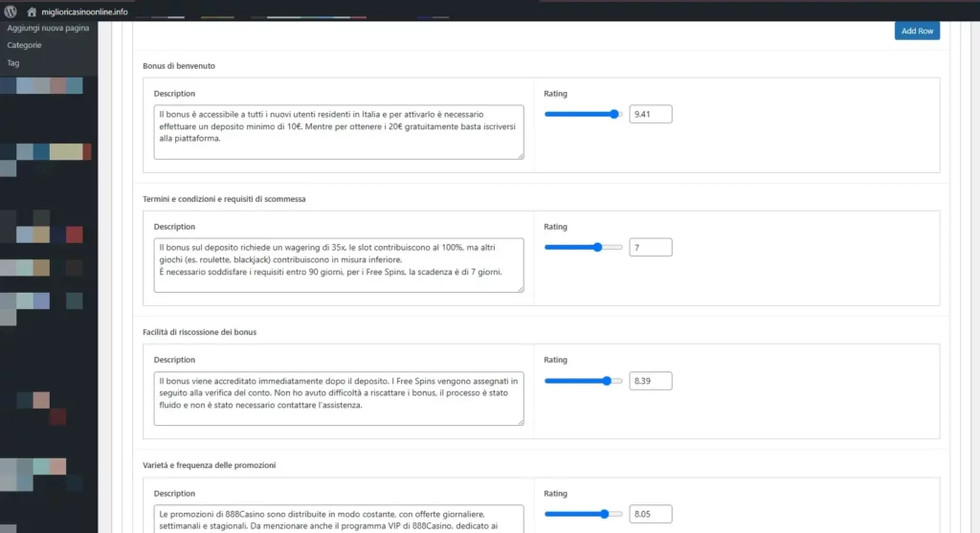Screen dimensions: 980x533
Task: Click the 'Bonus di benvenuto' section label
Action: click(179, 66)
